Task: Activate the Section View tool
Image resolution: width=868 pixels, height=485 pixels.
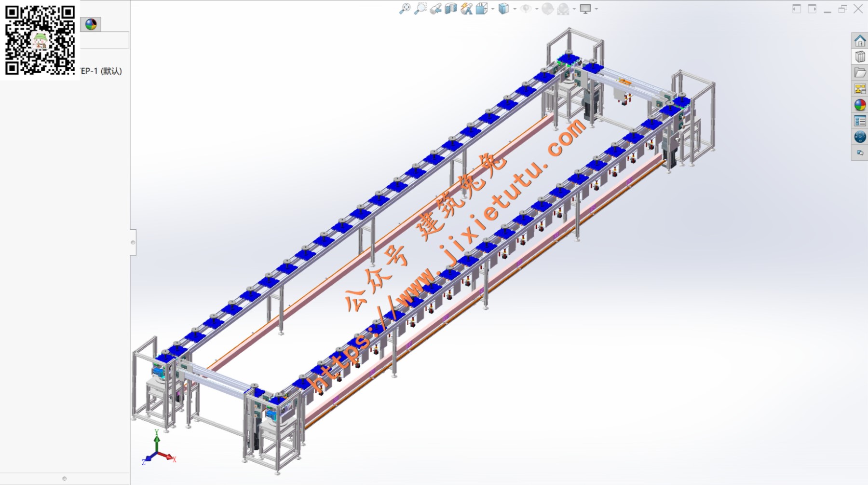Action: point(450,9)
